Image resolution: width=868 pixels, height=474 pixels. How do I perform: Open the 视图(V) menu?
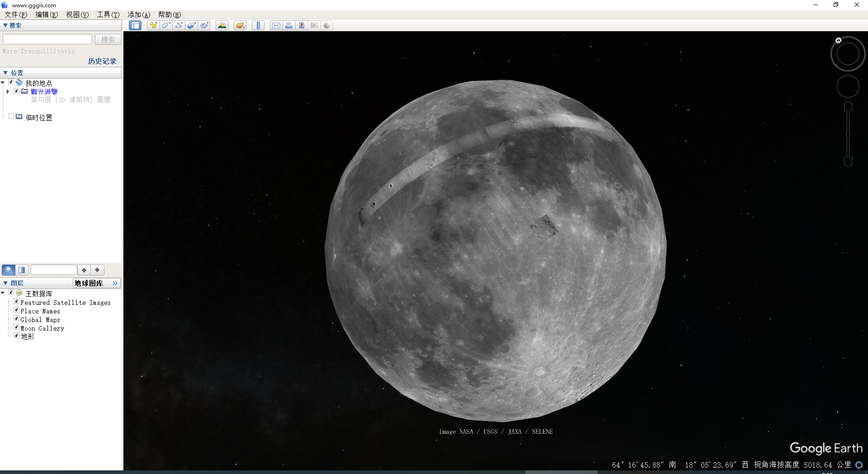point(77,14)
